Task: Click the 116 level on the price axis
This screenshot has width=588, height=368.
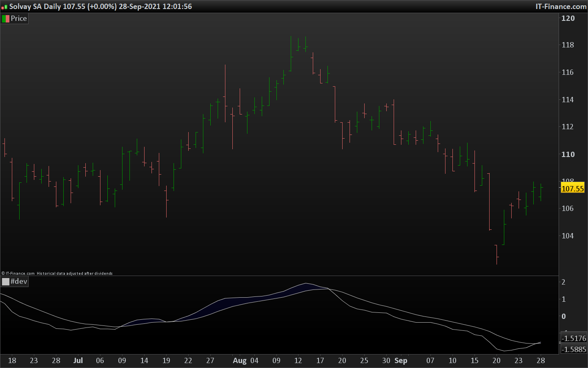Action: click(x=568, y=72)
